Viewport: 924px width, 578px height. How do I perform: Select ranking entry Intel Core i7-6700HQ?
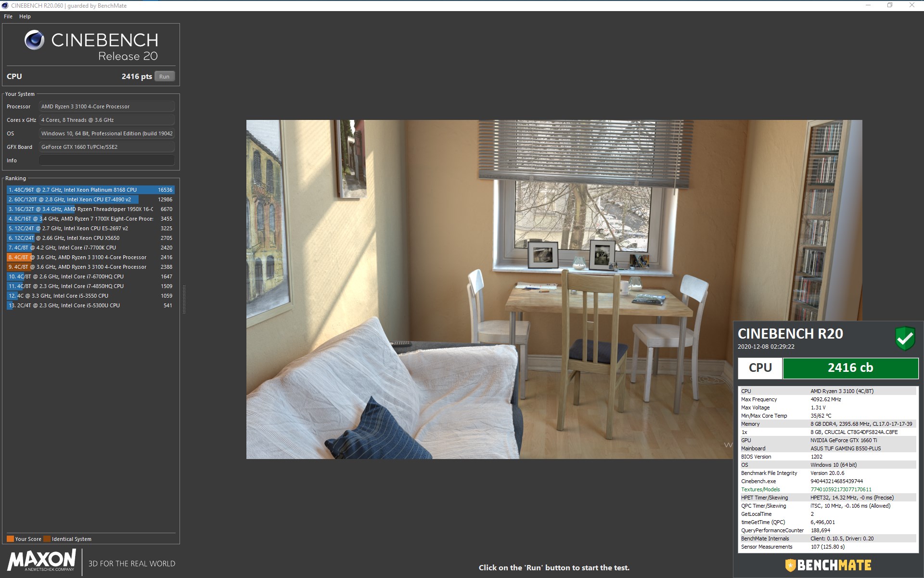90,276
